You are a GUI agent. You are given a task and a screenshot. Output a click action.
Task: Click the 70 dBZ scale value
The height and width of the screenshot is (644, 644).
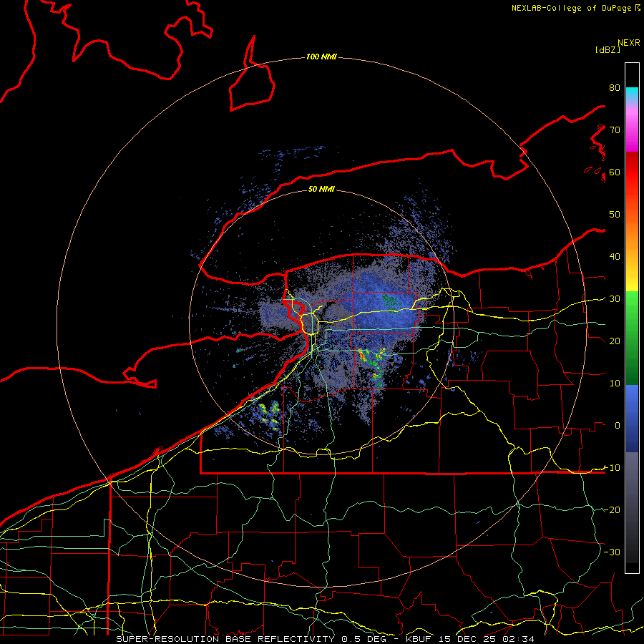[615, 130]
